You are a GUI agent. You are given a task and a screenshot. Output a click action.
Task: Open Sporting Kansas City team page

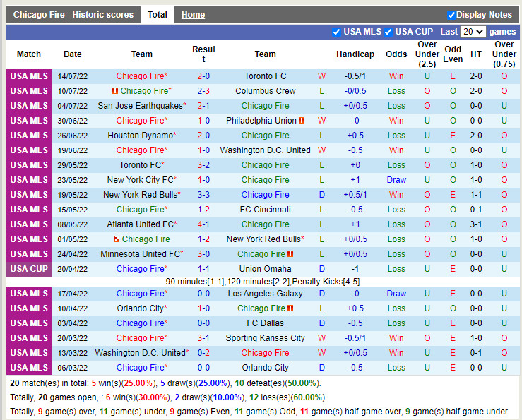[x=265, y=338]
